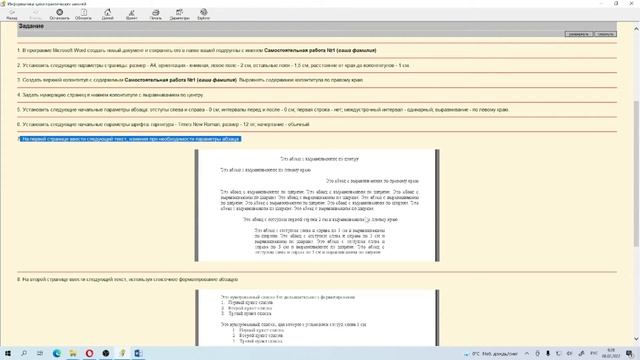The image size is (640, 360).
Task: Click the scrollbar down arrow
Action: (x=636, y=339)
